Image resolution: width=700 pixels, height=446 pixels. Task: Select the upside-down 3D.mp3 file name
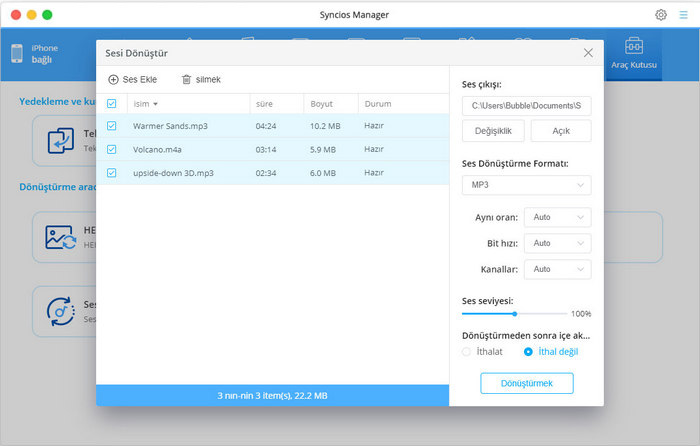point(173,173)
